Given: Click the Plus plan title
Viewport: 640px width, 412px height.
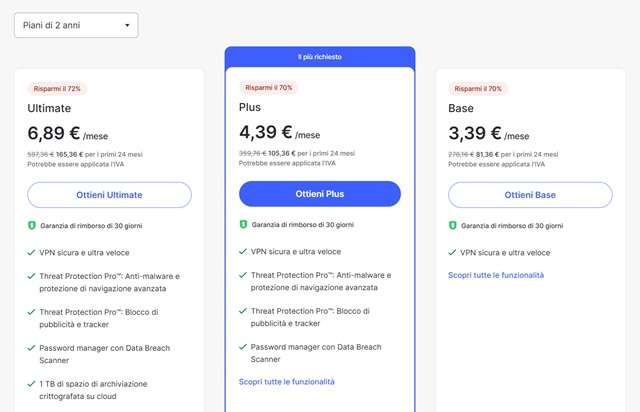Looking at the screenshot, I should [250, 106].
